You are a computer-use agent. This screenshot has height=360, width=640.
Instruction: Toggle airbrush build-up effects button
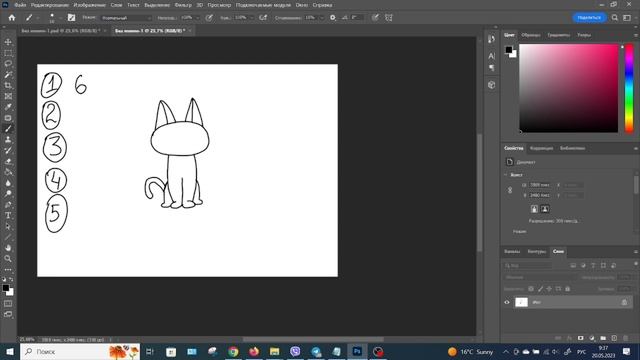[263, 18]
